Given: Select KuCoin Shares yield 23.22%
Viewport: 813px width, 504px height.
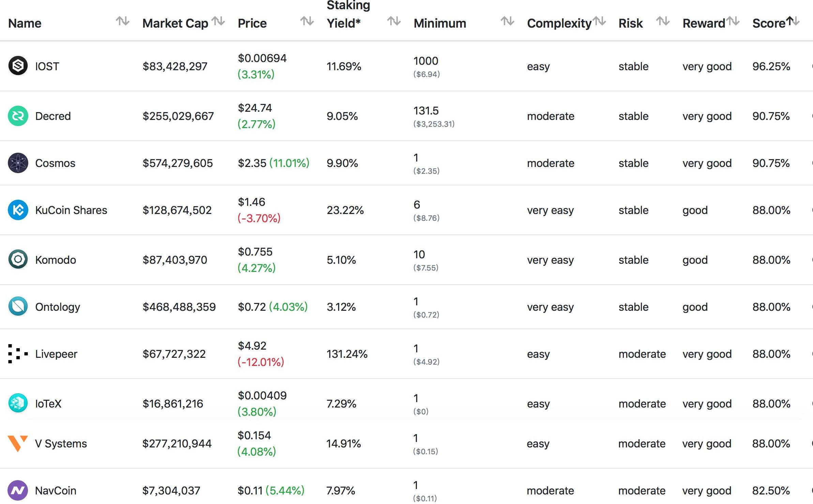Looking at the screenshot, I should click(x=345, y=210).
